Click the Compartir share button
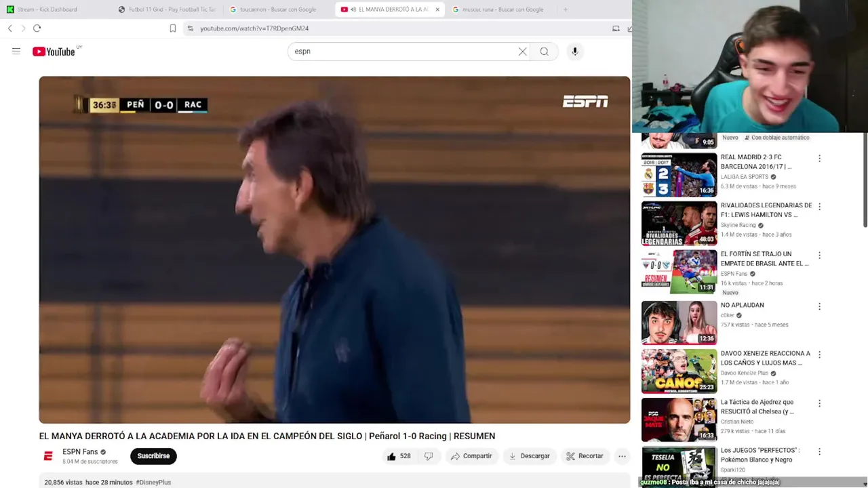 click(x=471, y=456)
